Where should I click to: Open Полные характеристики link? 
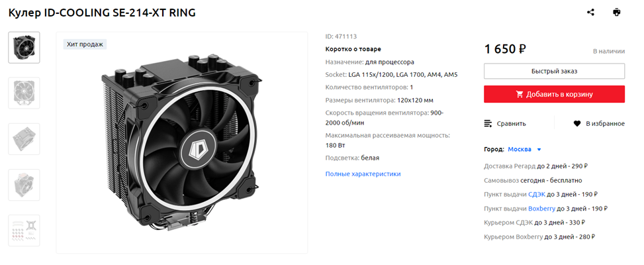363,174
